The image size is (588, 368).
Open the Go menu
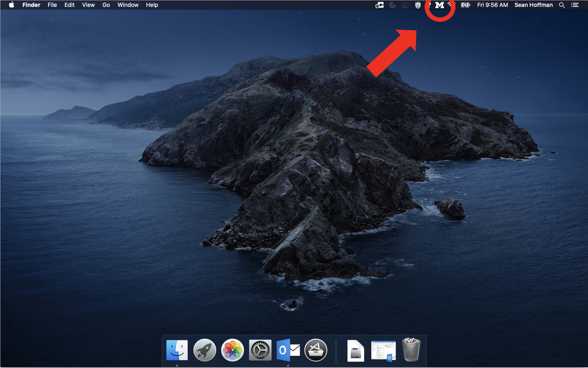106,5
